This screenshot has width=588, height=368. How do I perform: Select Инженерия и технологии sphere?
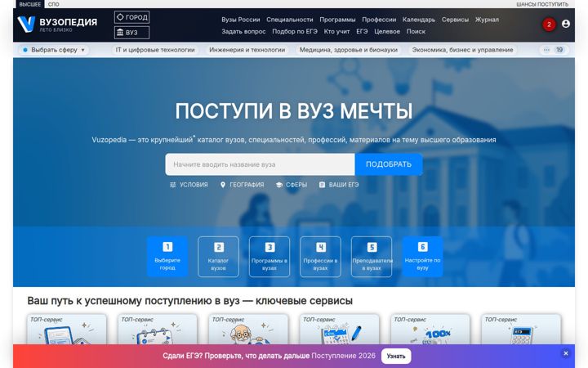[x=247, y=50]
